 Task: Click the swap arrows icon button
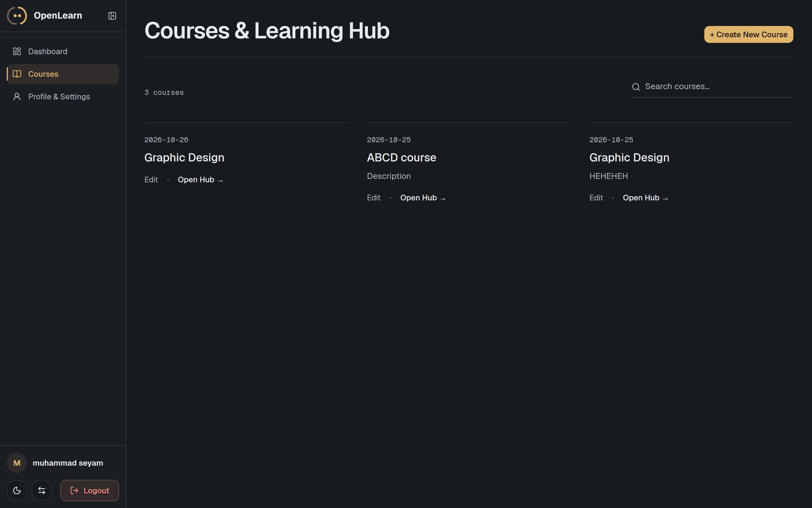42,491
